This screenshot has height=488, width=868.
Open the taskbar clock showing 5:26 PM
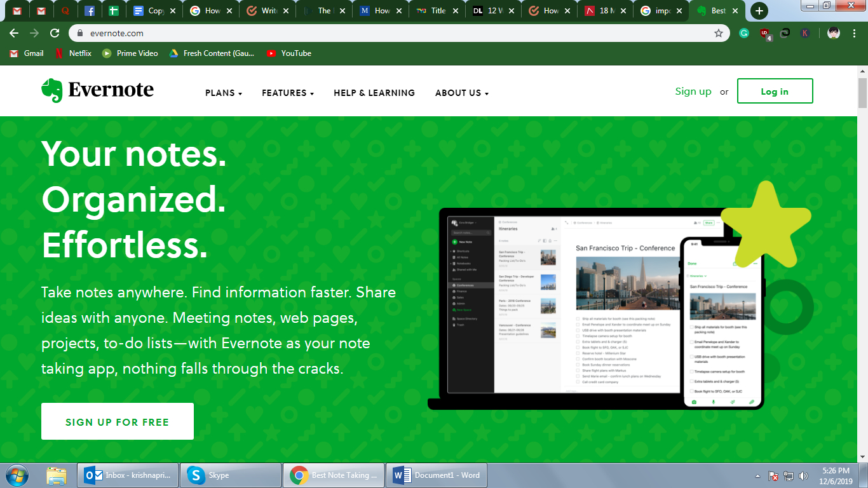[836, 475]
